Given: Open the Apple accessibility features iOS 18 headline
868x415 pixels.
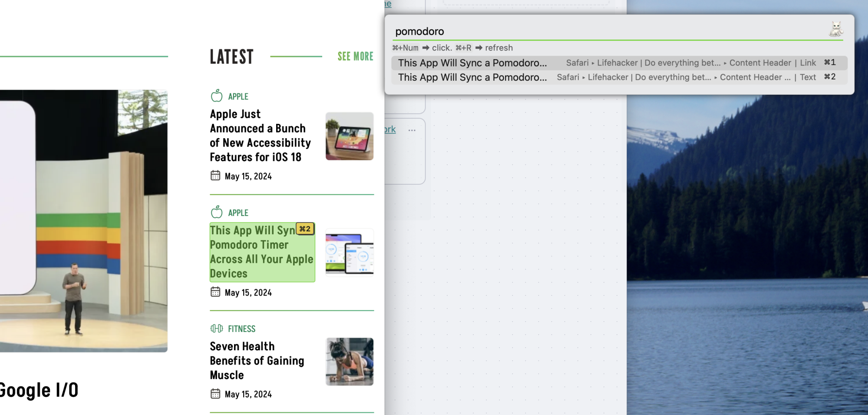Looking at the screenshot, I should [260, 136].
